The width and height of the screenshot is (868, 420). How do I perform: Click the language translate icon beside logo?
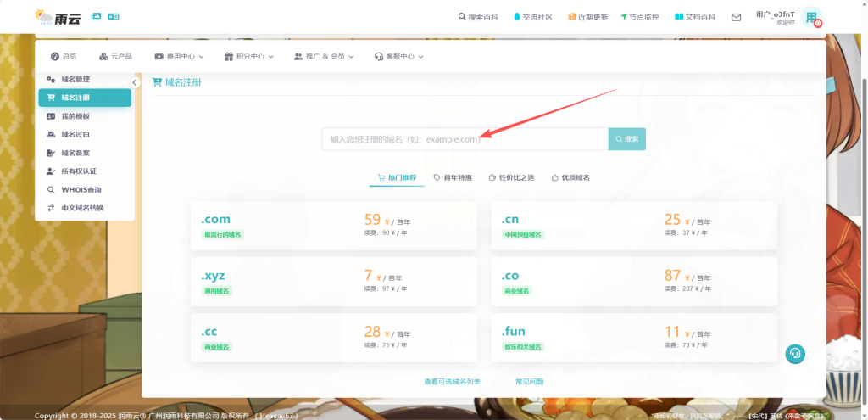coord(114,16)
